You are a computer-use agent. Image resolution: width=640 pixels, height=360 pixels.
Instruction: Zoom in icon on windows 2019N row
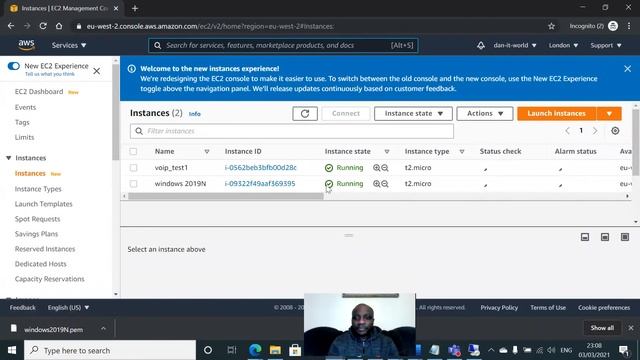coord(376,184)
